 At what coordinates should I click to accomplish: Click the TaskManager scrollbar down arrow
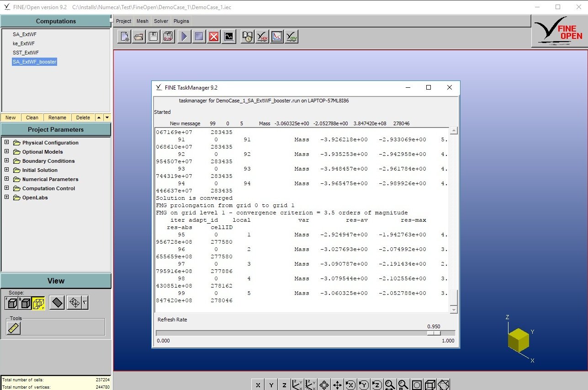tap(454, 310)
